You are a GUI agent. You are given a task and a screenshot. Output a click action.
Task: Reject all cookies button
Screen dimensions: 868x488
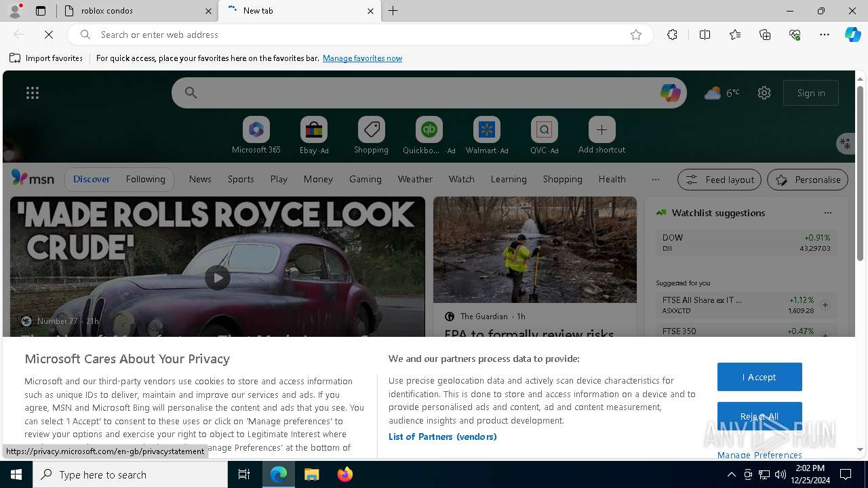(x=759, y=416)
